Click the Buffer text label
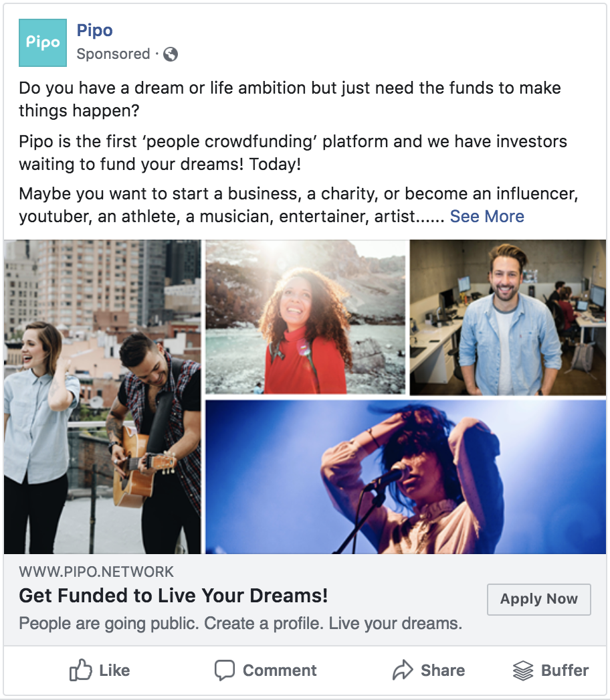This screenshot has width=610, height=700. [565, 670]
